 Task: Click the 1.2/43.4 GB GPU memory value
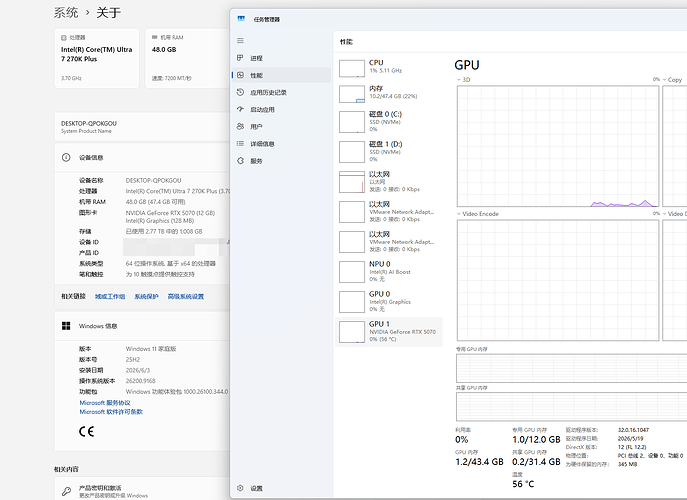click(479, 462)
